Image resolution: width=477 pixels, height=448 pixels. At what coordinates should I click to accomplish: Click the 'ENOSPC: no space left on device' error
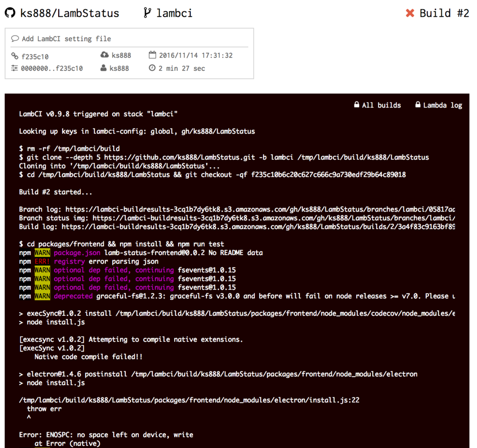pos(106,435)
